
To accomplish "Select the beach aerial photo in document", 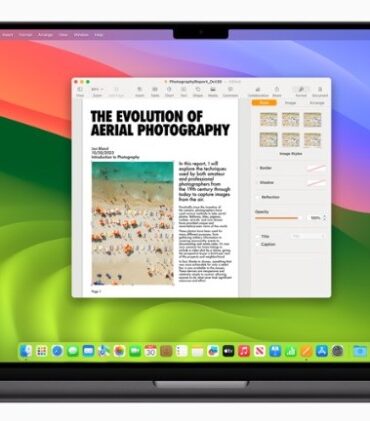I will [x=133, y=223].
